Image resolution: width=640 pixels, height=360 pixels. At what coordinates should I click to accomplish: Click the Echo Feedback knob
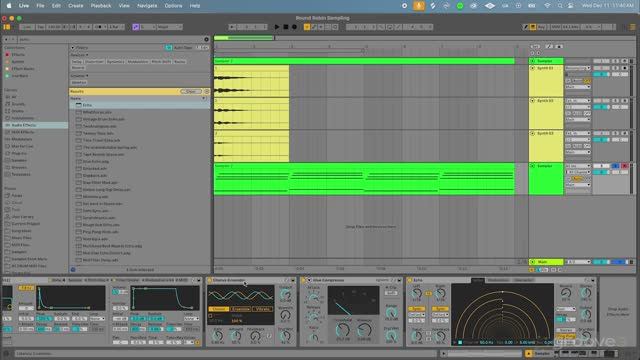pyautogui.click(x=440, y=336)
